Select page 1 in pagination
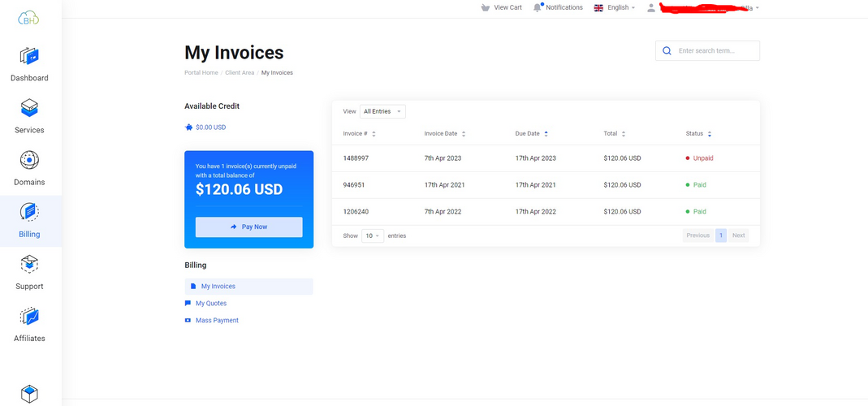 [x=721, y=235]
